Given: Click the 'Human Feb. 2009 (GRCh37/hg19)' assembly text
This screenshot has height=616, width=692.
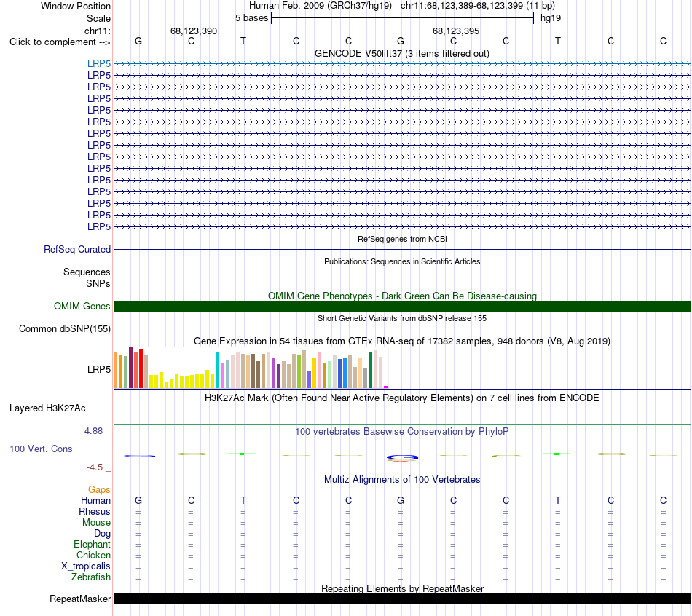Looking at the screenshot, I should tap(321, 6).
